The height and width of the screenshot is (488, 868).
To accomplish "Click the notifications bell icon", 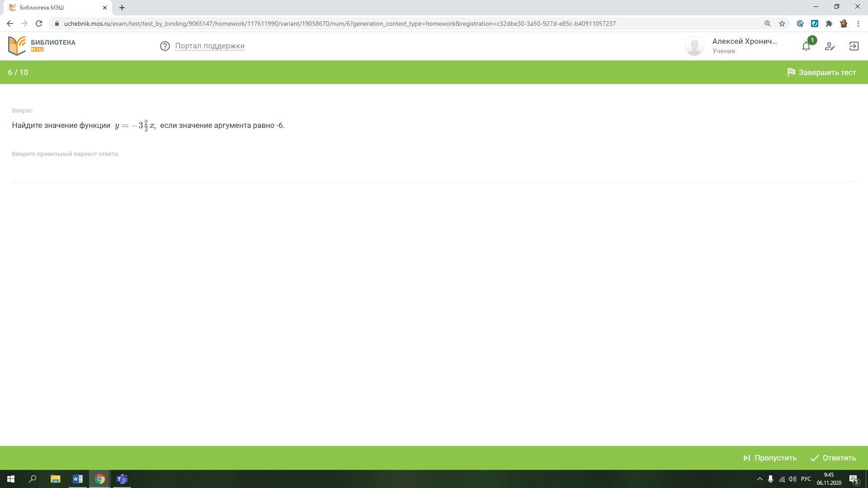I will (x=806, y=46).
